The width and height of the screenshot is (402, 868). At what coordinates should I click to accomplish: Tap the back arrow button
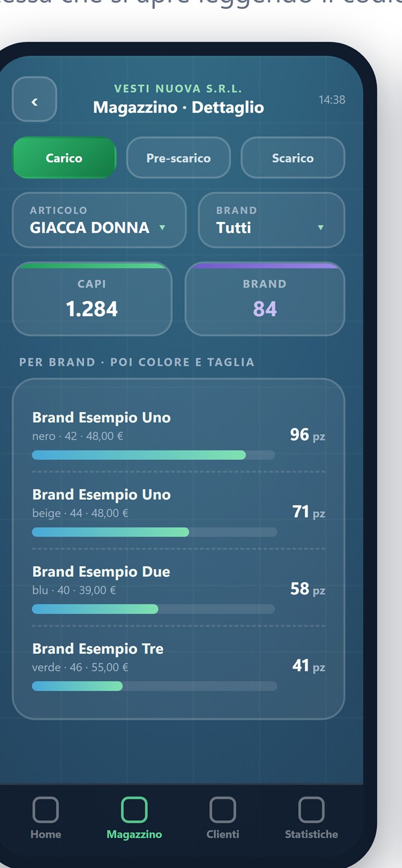point(34,99)
